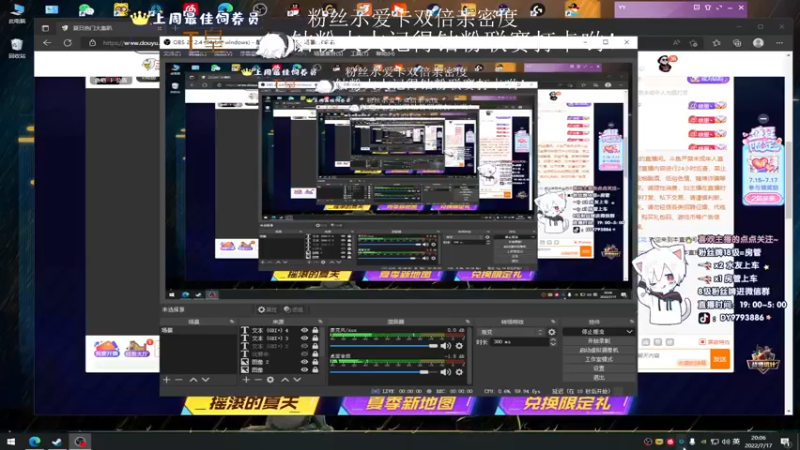Toggle lock on text (GDI+) 3 source
Image resolution: width=800 pixels, height=450 pixels.
point(315,338)
